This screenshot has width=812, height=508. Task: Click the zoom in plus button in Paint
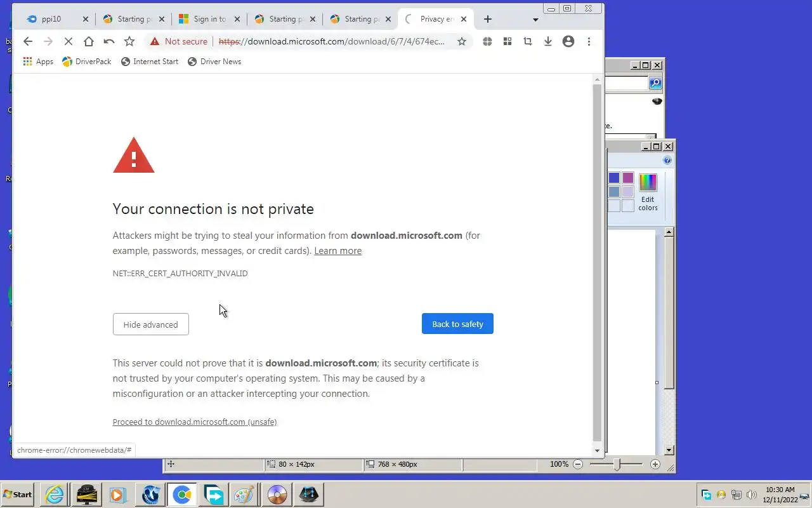pos(655,464)
